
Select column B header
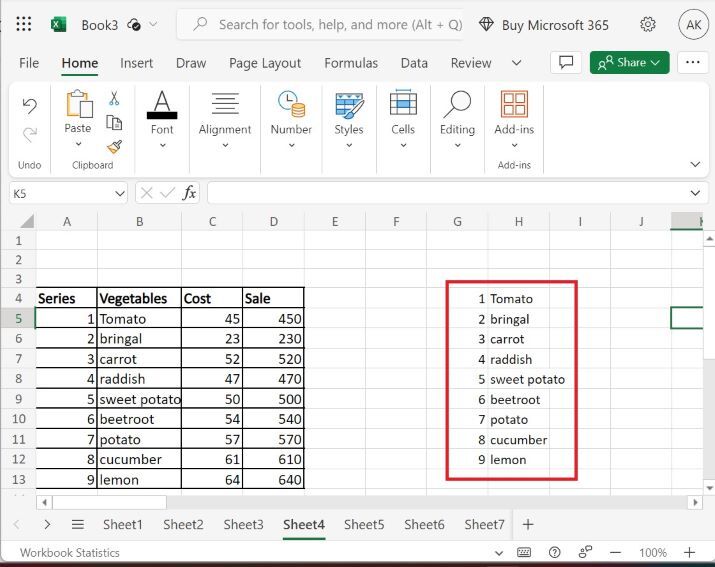pos(140,222)
